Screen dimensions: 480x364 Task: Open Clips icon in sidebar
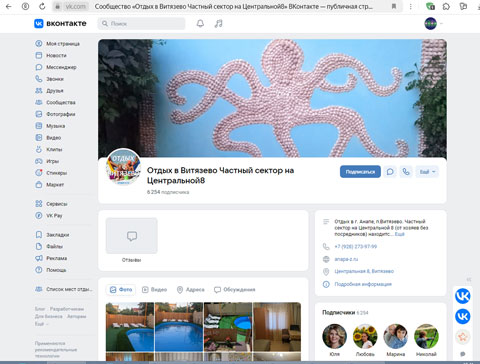pyautogui.click(x=39, y=149)
